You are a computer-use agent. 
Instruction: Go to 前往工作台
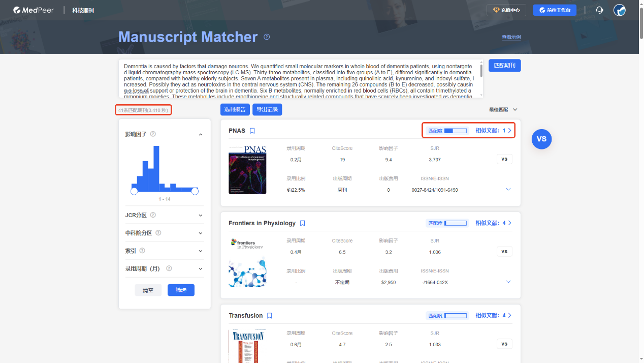[555, 10]
